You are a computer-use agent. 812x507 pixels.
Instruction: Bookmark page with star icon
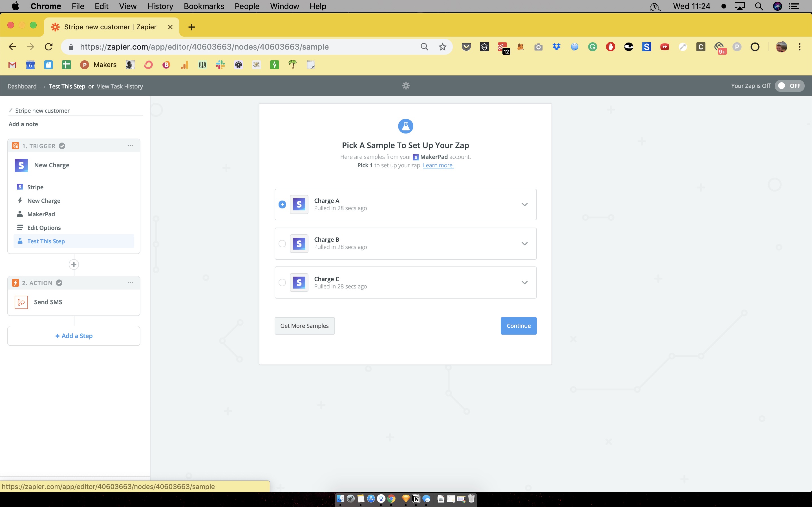pos(443,47)
